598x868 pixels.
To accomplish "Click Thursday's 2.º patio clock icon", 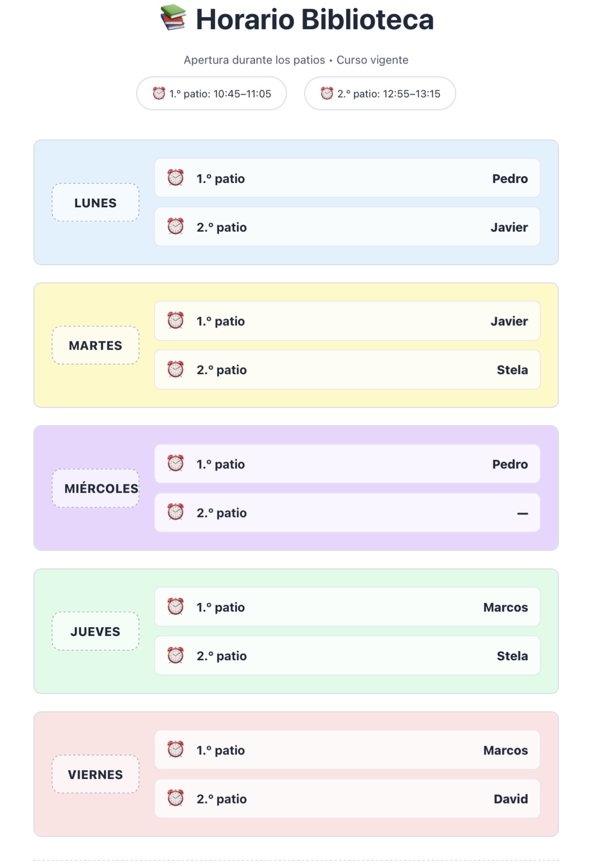I will (x=176, y=655).
